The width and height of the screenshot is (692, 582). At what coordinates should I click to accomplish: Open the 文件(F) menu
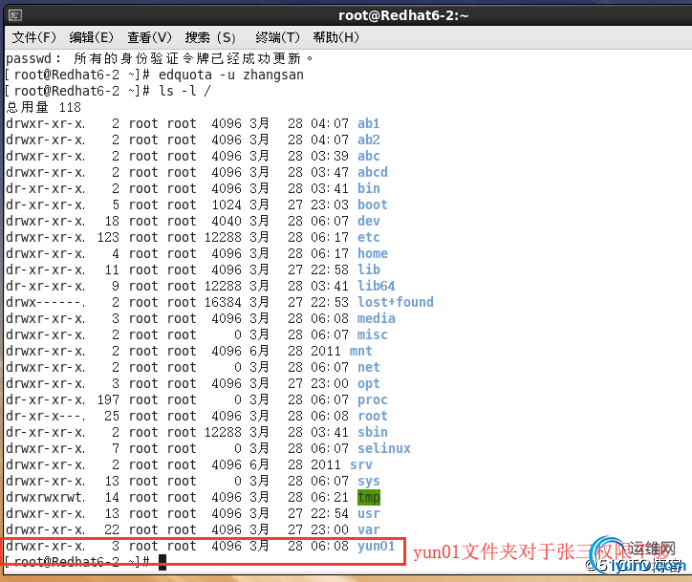click(34, 38)
